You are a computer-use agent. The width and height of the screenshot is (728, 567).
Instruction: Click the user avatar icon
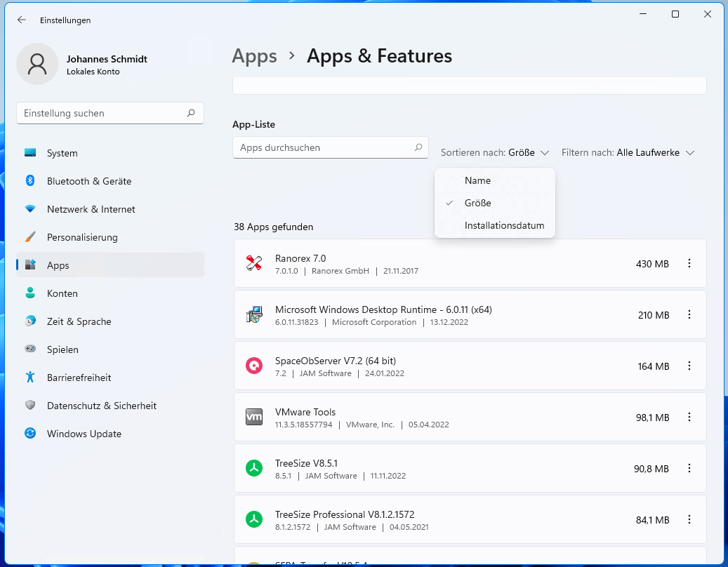(37, 64)
